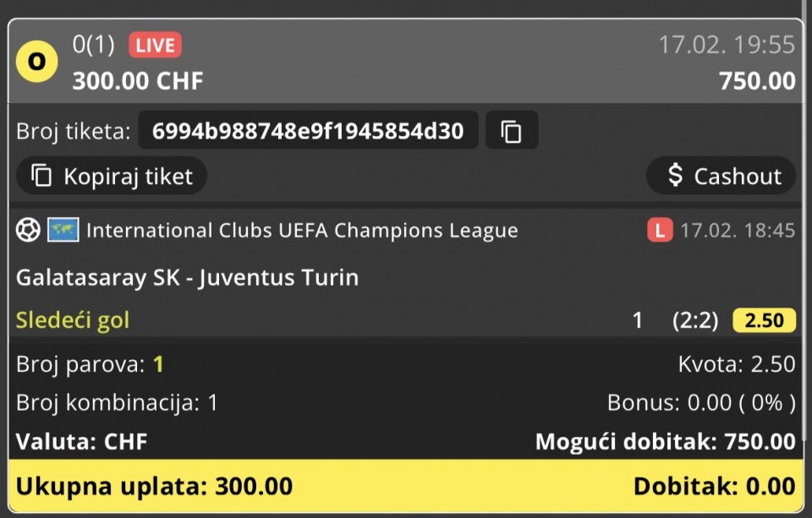Click the red L live indicator icon
The width and height of the screenshot is (812, 518).
point(660,231)
